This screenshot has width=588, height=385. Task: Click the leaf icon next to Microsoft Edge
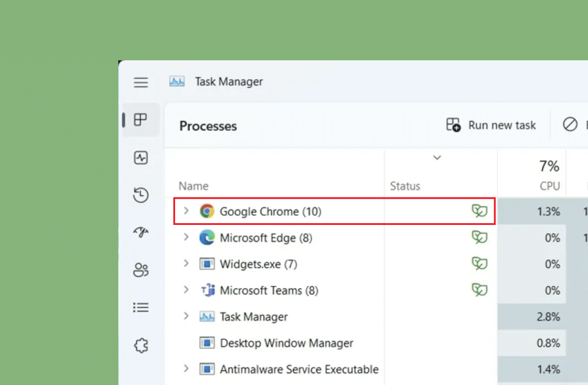pyautogui.click(x=479, y=238)
